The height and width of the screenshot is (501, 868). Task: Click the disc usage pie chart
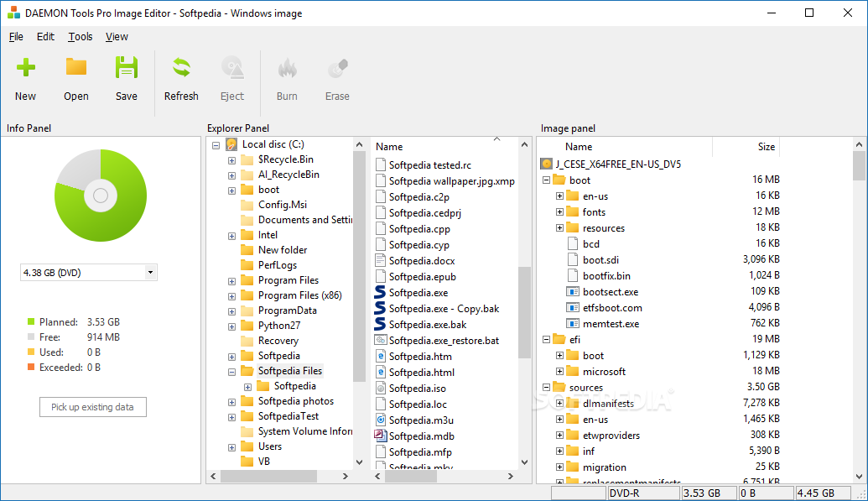click(x=101, y=195)
